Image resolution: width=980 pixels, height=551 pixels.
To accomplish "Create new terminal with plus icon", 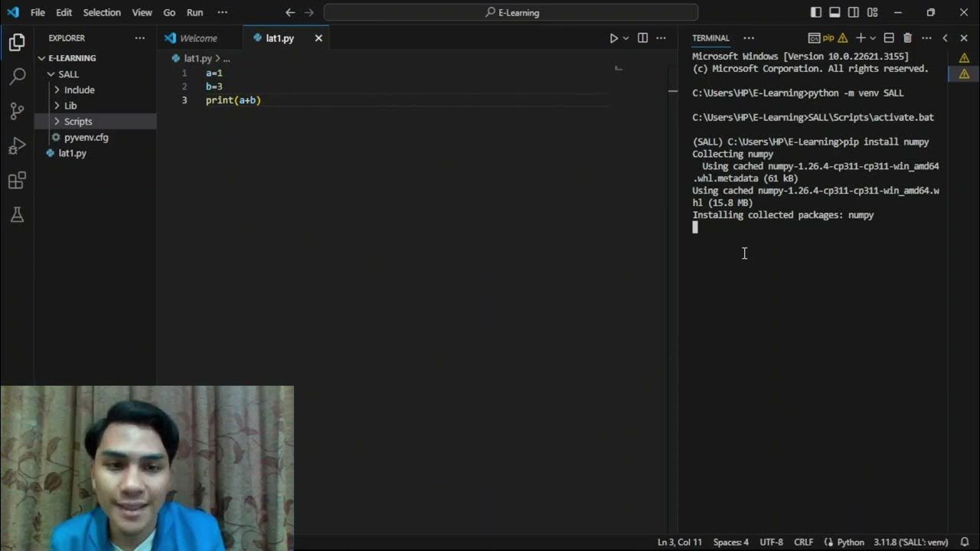I will click(x=861, y=38).
